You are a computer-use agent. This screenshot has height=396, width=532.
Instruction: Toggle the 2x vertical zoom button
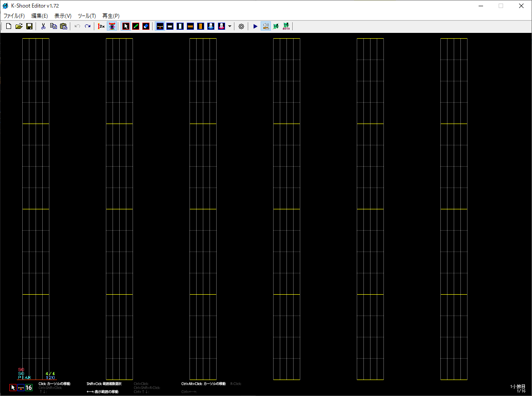pos(101,26)
